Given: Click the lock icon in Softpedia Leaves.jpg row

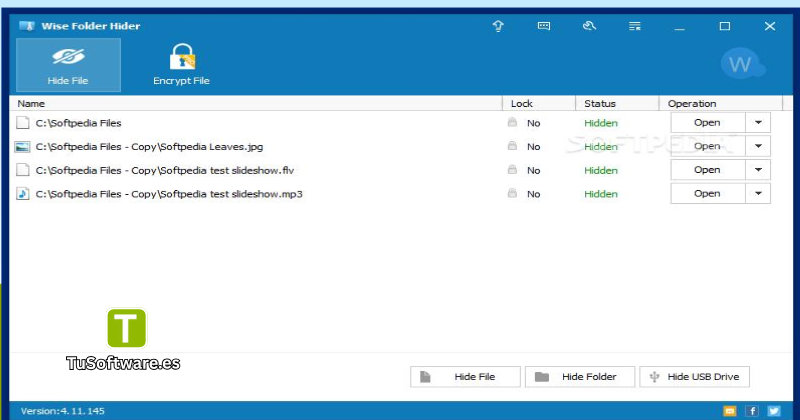Looking at the screenshot, I should [512, 146].
